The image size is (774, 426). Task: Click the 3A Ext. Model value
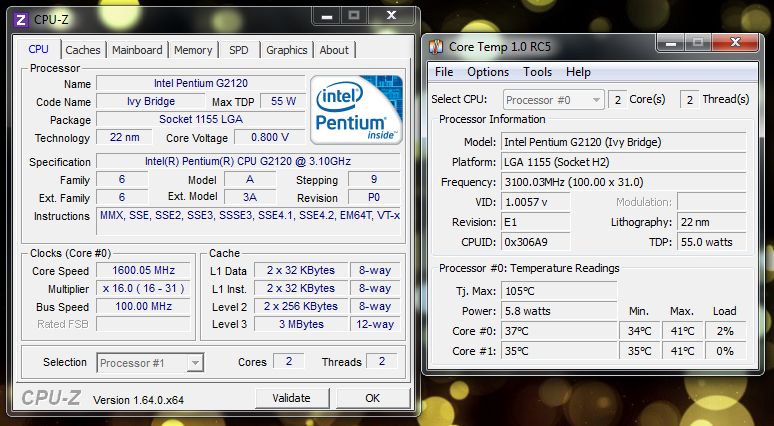[250, 197]
